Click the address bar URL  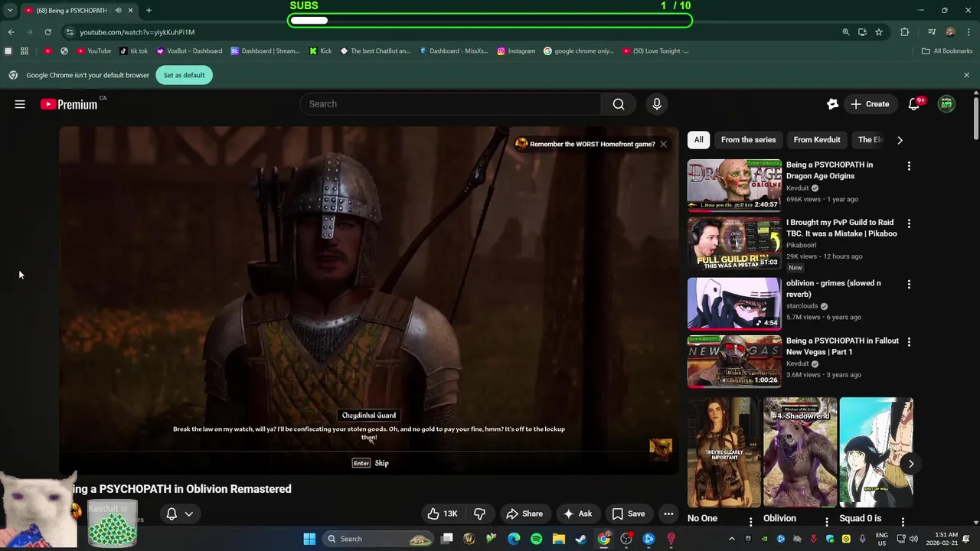(x=137, y=32)
